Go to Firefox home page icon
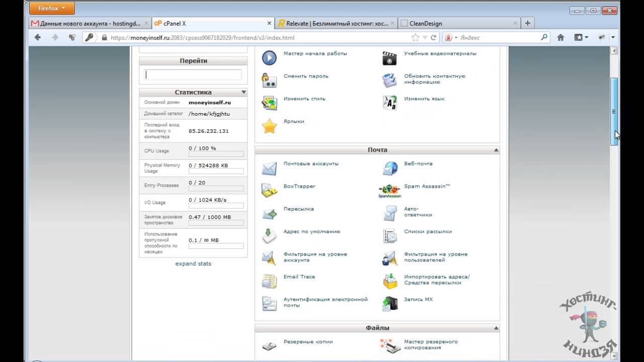 click(560, 37)
